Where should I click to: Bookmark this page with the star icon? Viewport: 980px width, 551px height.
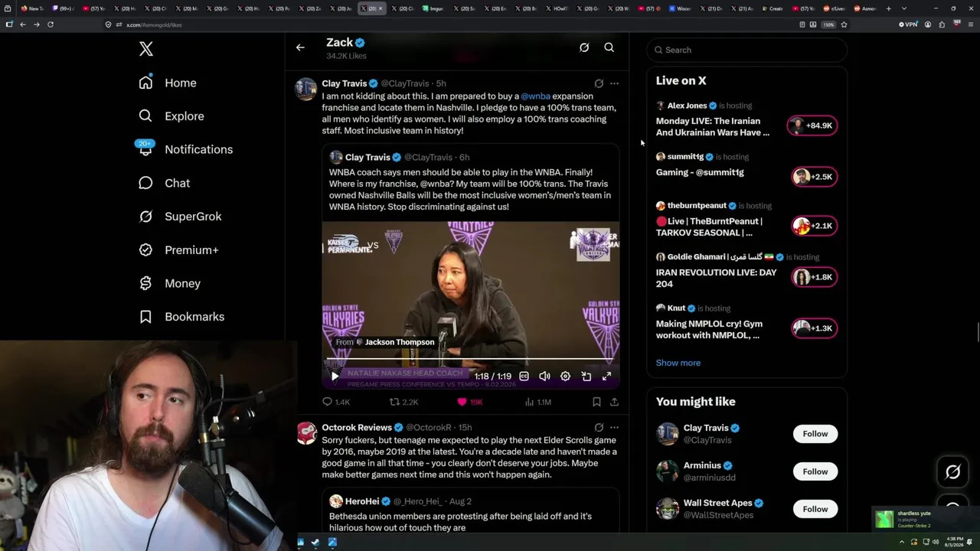click(x=844, y=24)
